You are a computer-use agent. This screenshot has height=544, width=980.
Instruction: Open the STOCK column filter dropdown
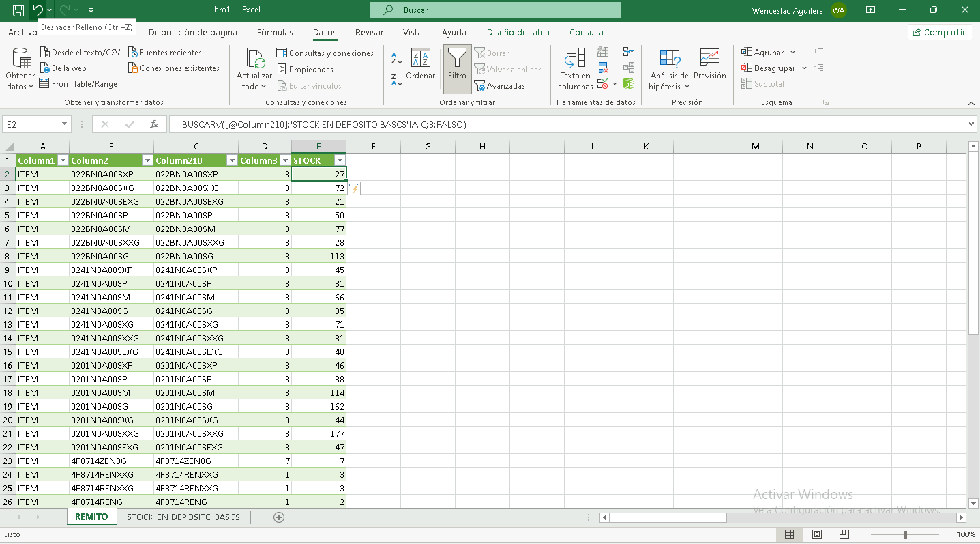pos(340,160)
